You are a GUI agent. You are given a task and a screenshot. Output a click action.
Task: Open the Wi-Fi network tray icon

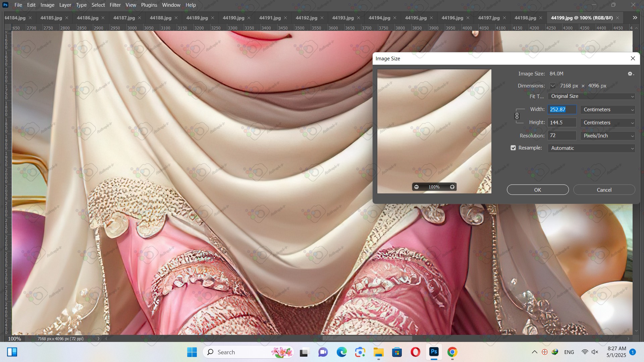pos(585,352)
